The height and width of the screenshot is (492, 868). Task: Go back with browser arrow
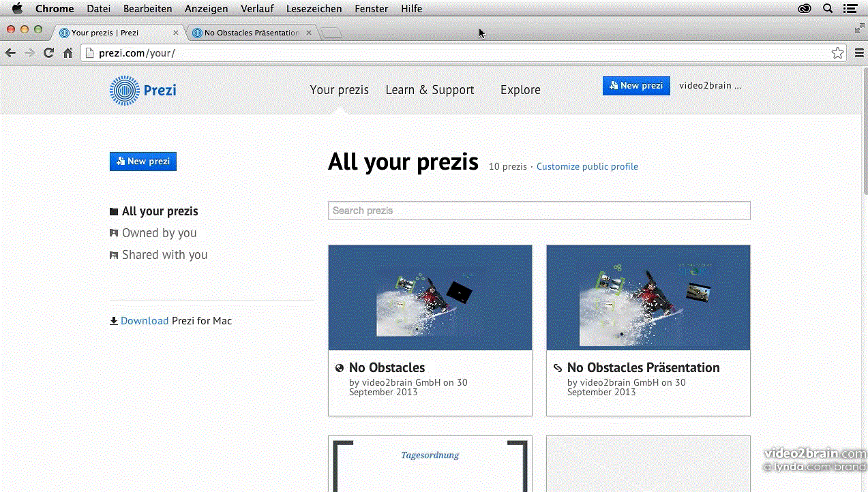[x=10, y=53]
